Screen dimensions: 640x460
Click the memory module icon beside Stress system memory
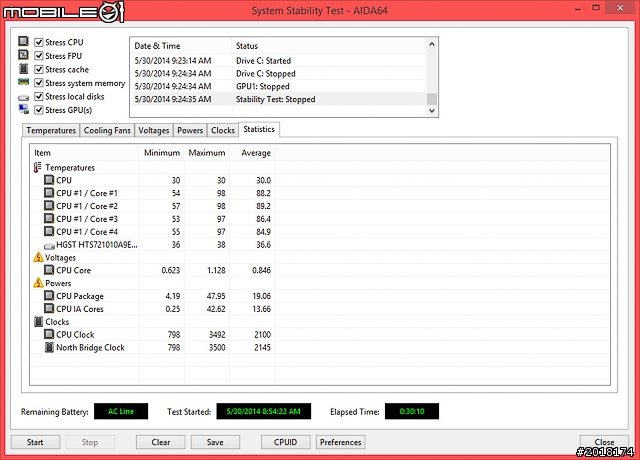pyautogui.click(x=23, y=82)
